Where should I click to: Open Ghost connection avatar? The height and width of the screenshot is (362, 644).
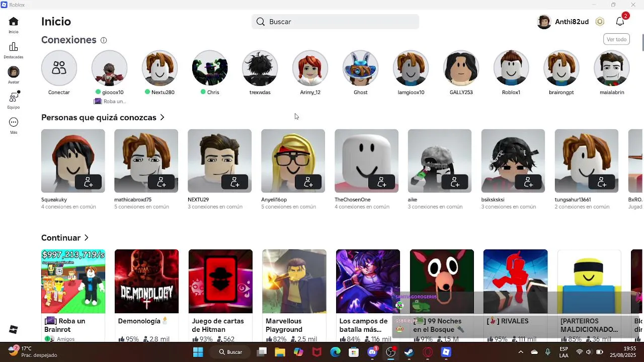pyautogui.click(x=361, y=68)
